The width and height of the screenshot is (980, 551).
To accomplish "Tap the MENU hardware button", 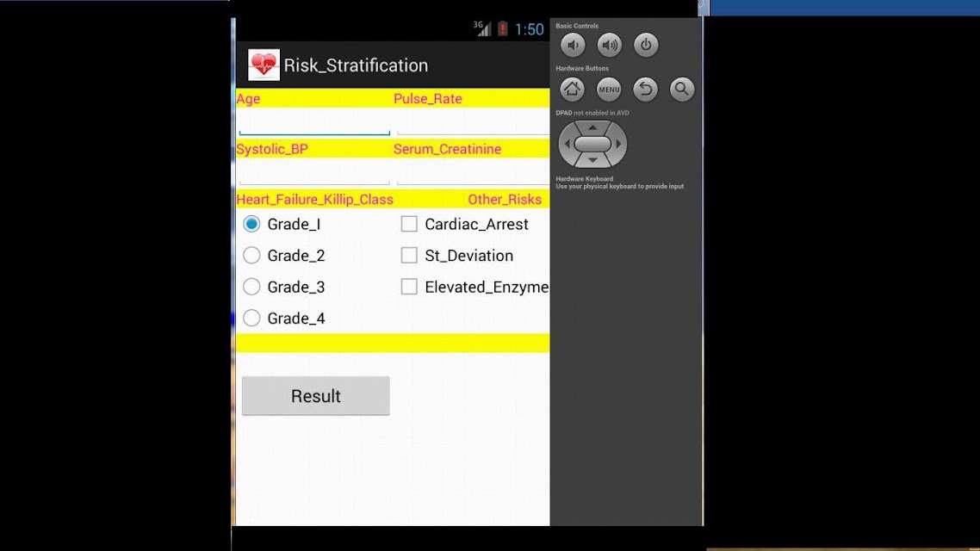I will coord(609,90).
